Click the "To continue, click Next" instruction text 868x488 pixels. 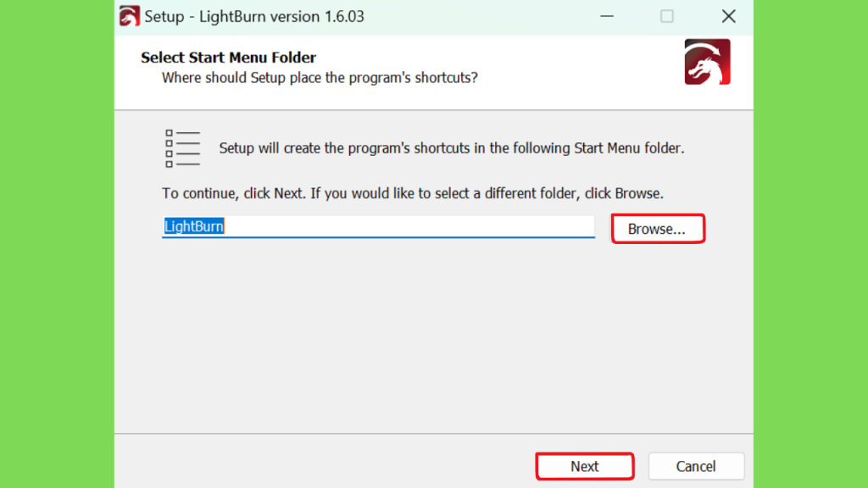[x=413, y=194]
